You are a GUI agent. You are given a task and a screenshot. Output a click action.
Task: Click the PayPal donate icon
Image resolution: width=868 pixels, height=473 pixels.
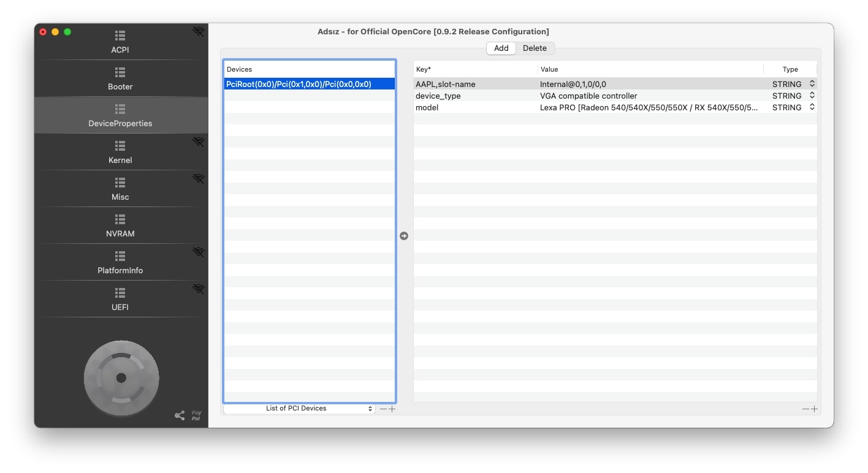tap(196, 415)
